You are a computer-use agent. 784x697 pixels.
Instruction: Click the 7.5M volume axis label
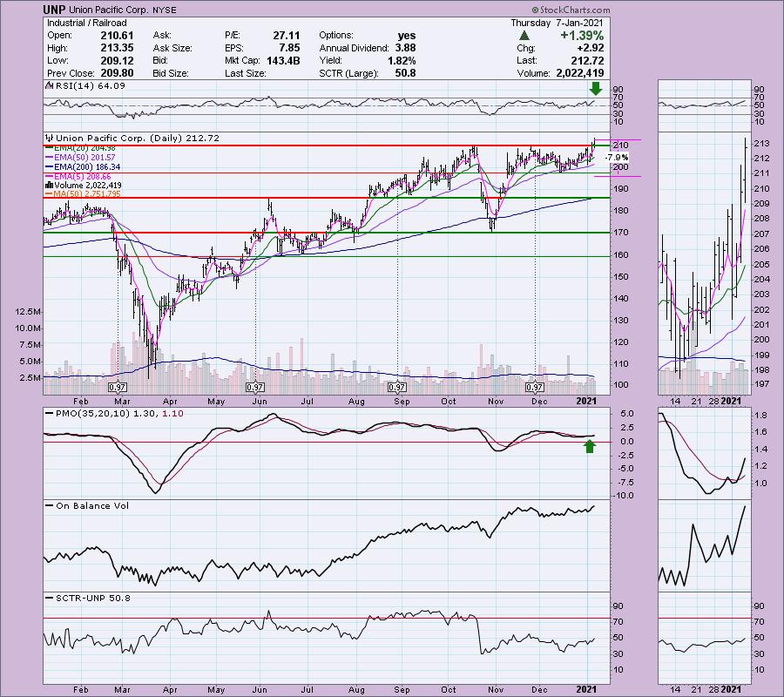30,345
